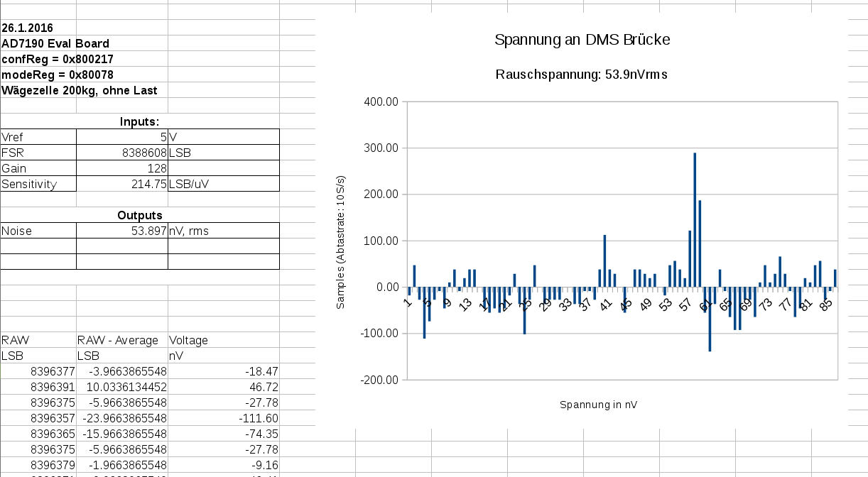This screenshot has height=477, width=868.
Task: Click the Voltage column header cell
Action: (x=189, y=340)
